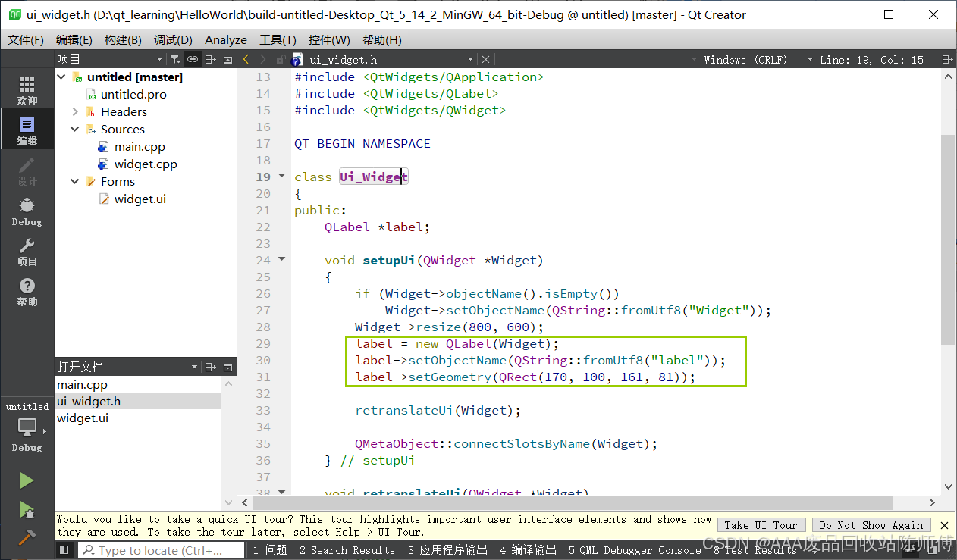
Task: Open the 帮助 (Help) mode
Action: tap(27, 291)
